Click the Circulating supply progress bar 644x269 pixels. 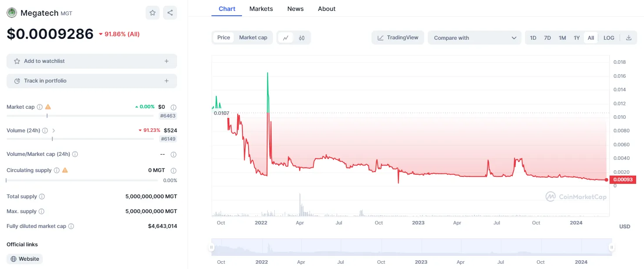[x=82, y=180]
